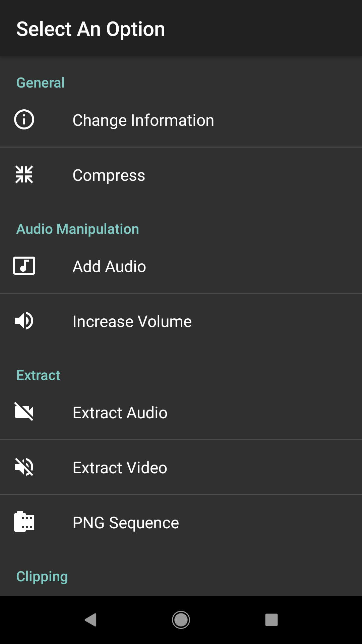Click the Clipping section header
362x644 pixels.
(42, 577)
